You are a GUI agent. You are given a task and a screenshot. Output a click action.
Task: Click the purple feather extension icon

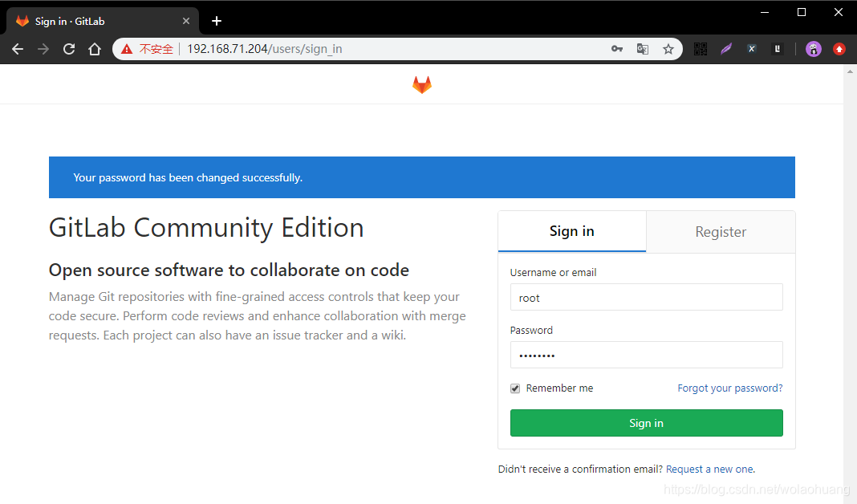[726, 49]
